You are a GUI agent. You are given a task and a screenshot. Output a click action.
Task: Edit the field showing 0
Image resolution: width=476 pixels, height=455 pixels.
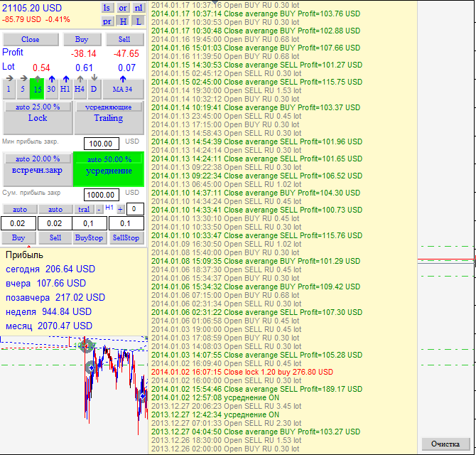[135, 209]
